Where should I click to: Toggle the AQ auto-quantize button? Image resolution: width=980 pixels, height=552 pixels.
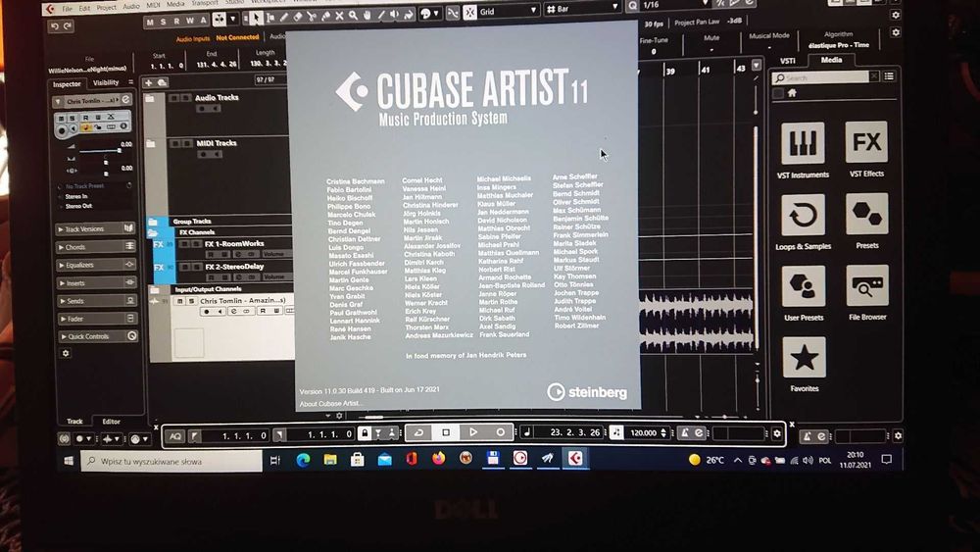click(x=175, y=435)
